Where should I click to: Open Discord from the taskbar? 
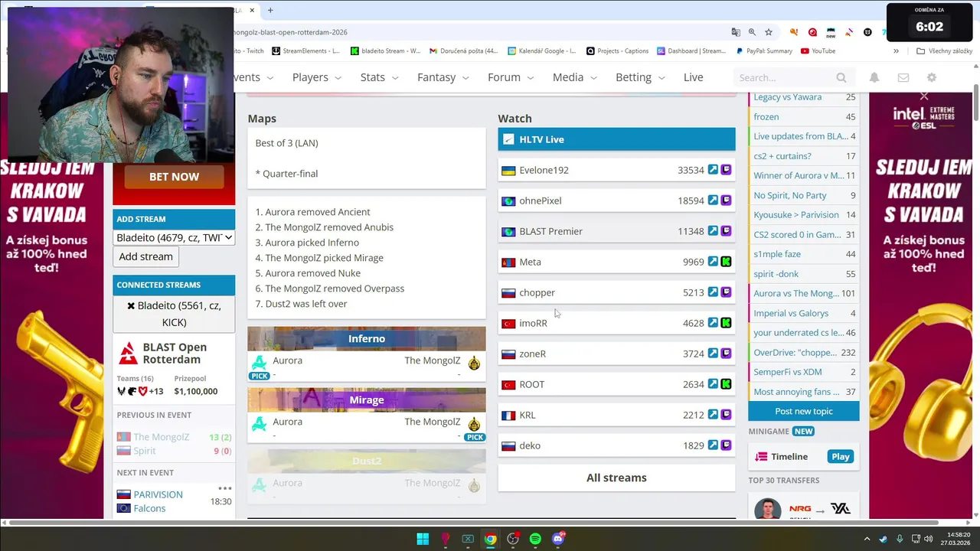point(558,539)
